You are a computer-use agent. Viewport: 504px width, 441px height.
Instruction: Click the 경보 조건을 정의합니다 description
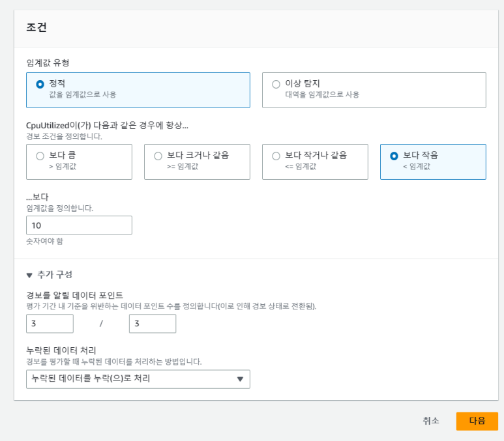[x=65, y=137]
